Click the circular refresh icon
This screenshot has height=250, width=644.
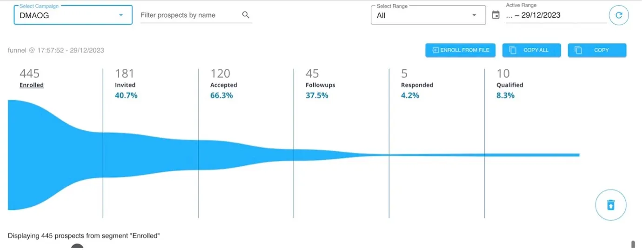(619, 15)
